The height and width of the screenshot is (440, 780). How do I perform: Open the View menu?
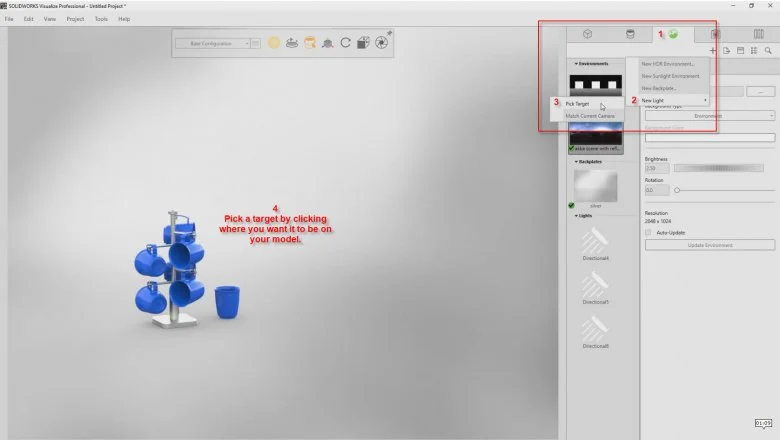tap(50, 19)
